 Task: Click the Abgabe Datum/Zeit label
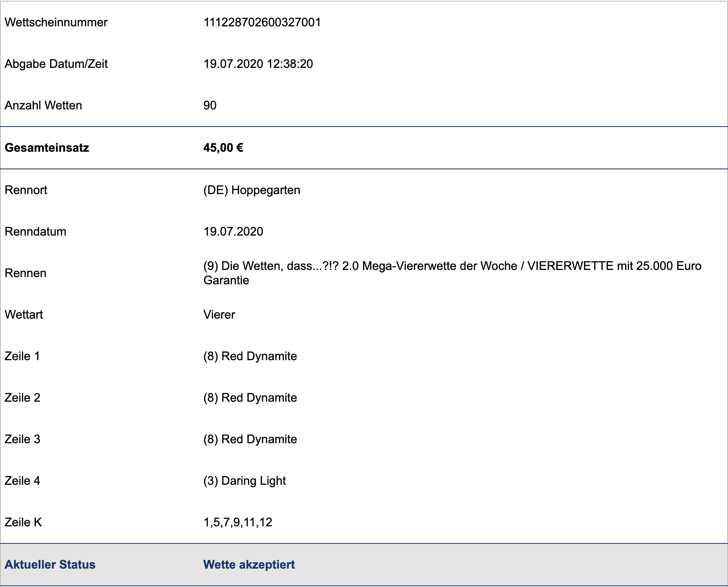pyautogui.click(x=56, y=64)
